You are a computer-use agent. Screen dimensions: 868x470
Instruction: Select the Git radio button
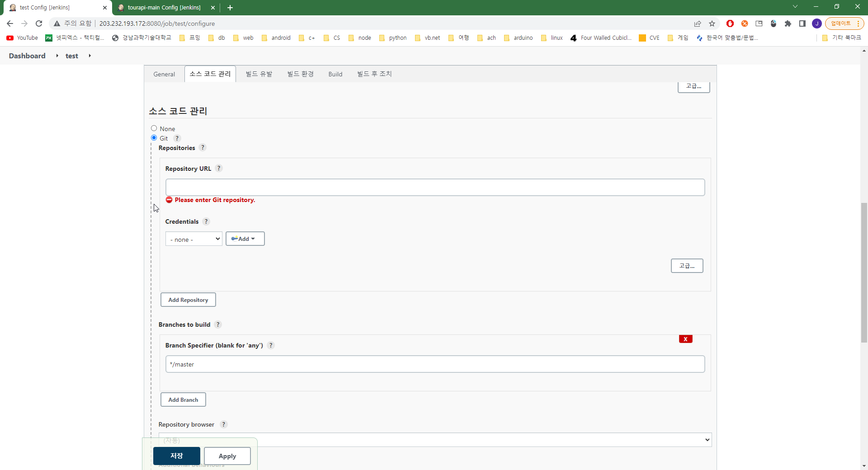click(x=154, y=138)
